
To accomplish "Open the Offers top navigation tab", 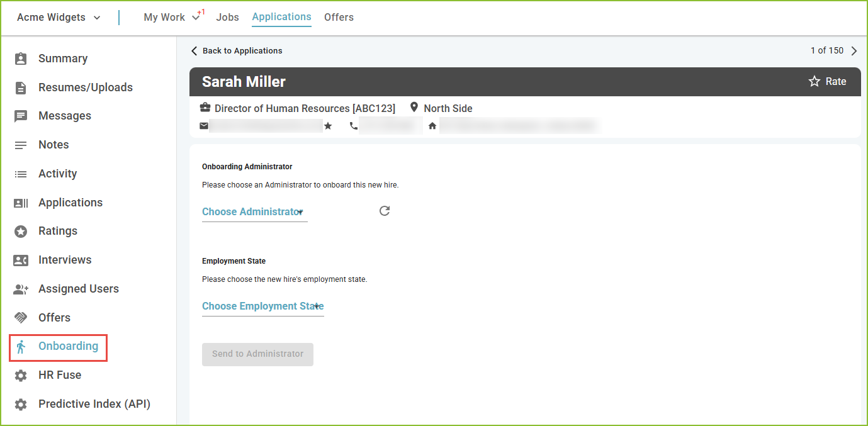I will tap(339, 18).
